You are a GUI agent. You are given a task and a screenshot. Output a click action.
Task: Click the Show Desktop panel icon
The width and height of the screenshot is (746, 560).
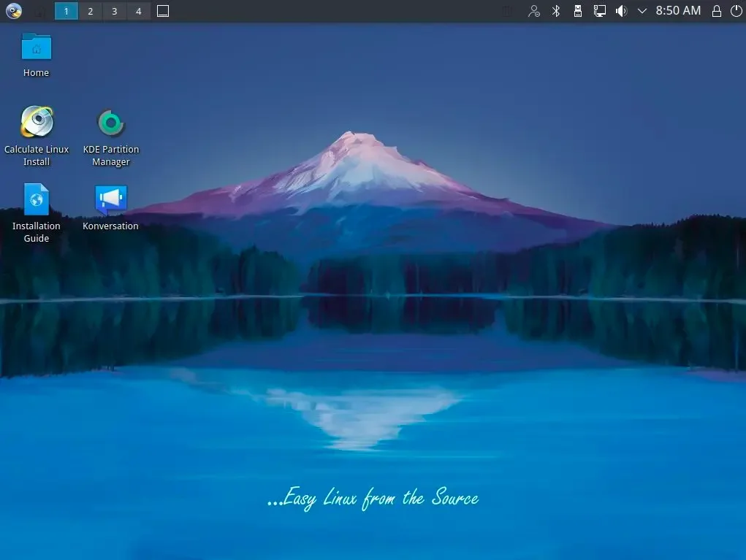[163, 11]
